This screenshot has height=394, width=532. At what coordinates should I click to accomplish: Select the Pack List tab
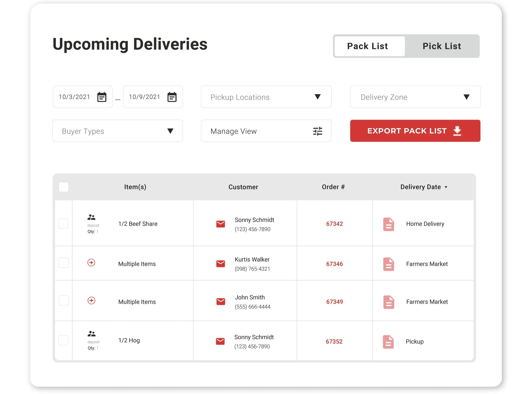pyautogui.click(x=368, y=46)
